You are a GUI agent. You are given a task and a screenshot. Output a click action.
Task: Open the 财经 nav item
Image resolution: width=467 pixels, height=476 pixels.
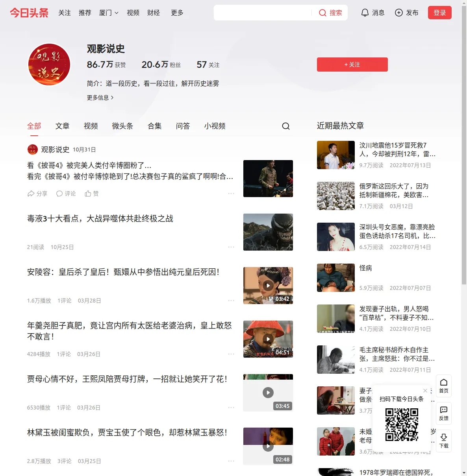[154, 13]
